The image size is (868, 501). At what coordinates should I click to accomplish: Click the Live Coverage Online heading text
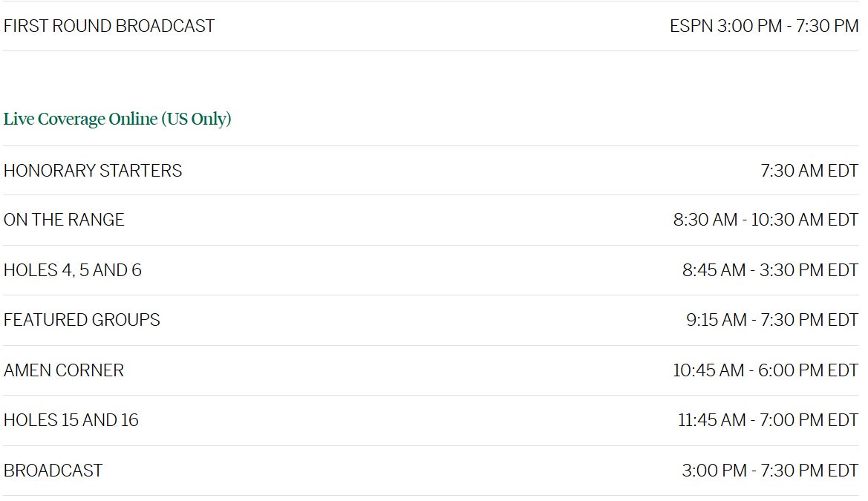[80, 119]
